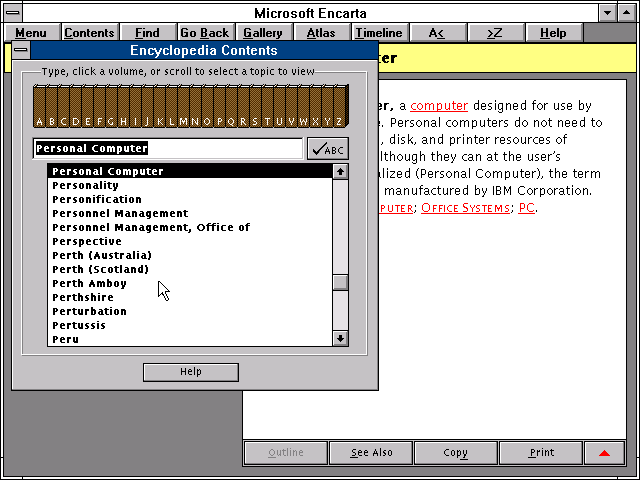Screen dimensions: 640x480
Task: Go to next article with >Z
Action: pos(495,33)
